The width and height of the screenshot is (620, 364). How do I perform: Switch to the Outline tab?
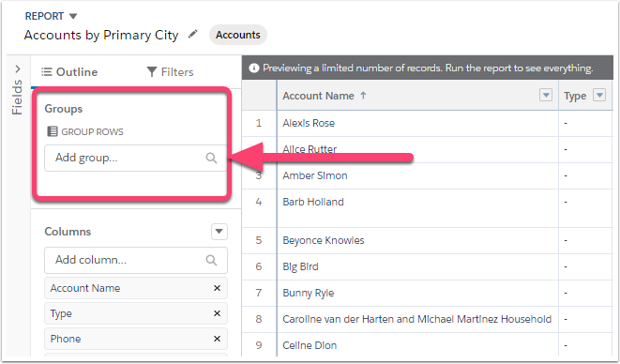pyautogui.click(x=69, y=72)
